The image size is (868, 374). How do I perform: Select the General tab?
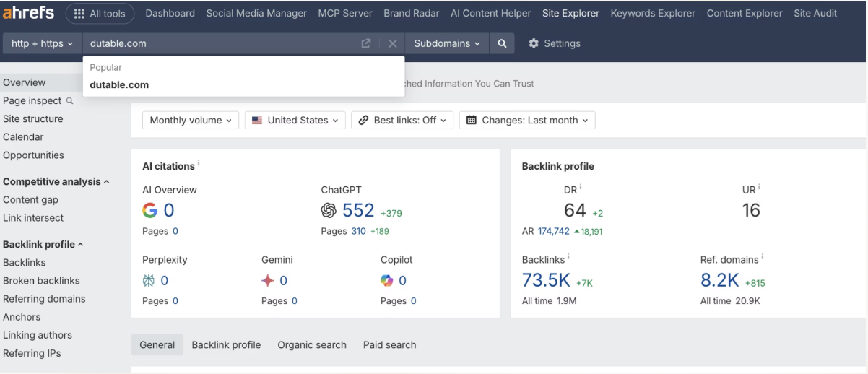point(157,345)
